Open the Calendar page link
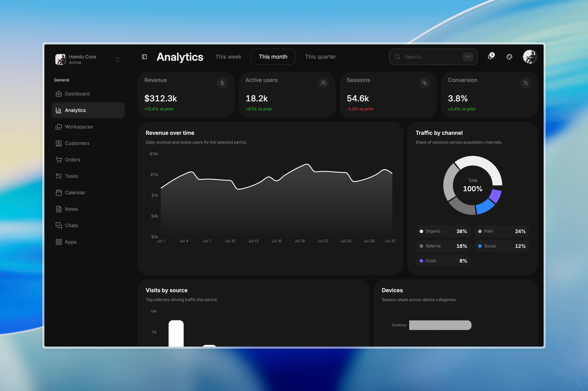Screen dimensions: 588x391 point(88,192)
